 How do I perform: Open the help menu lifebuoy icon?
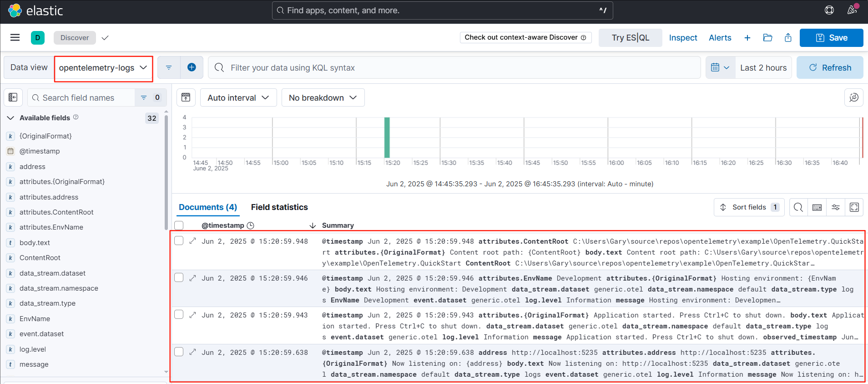(829, 10)
